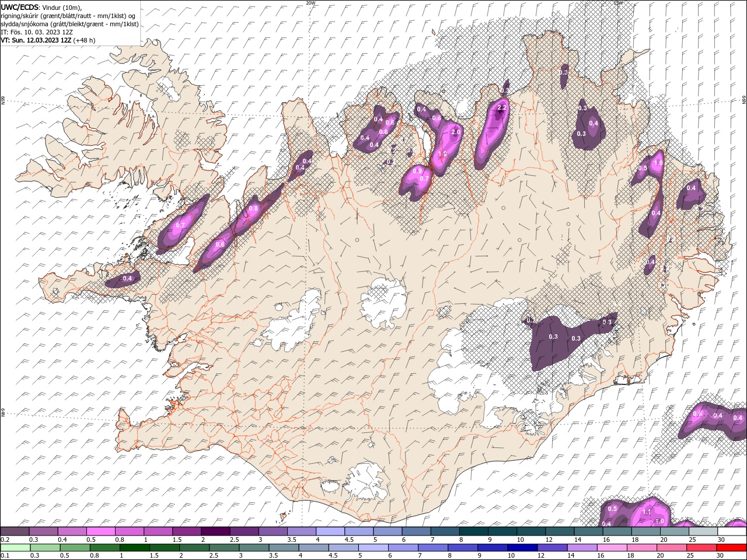Click the "4.5" tick label on the upper scale
This screenshot has width=747, height=560.
point(349,540)
